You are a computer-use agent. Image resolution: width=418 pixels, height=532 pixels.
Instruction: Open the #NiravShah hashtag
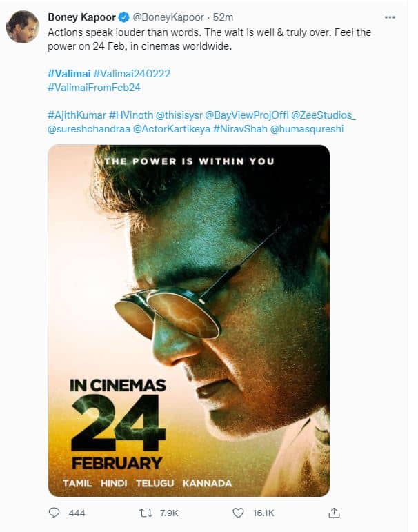tap(240, 129)
